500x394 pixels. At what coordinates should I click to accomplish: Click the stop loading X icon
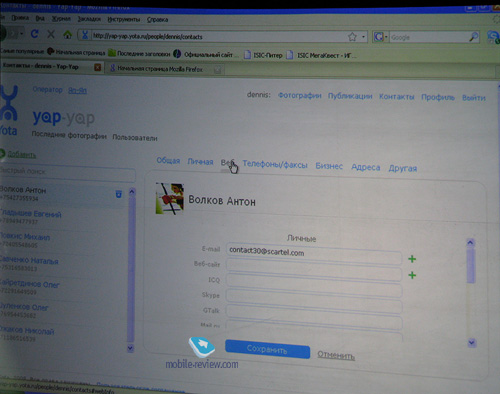click(51, 34)
